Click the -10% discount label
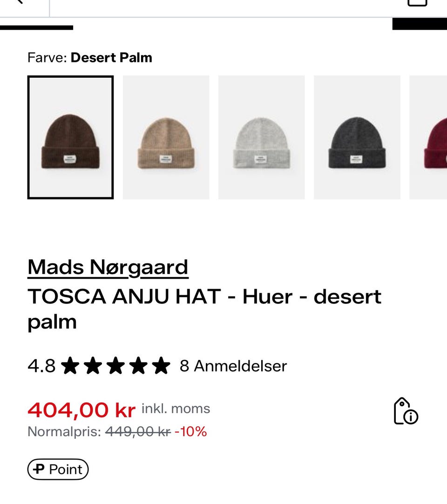447x504 pixels. click(190, 432)
